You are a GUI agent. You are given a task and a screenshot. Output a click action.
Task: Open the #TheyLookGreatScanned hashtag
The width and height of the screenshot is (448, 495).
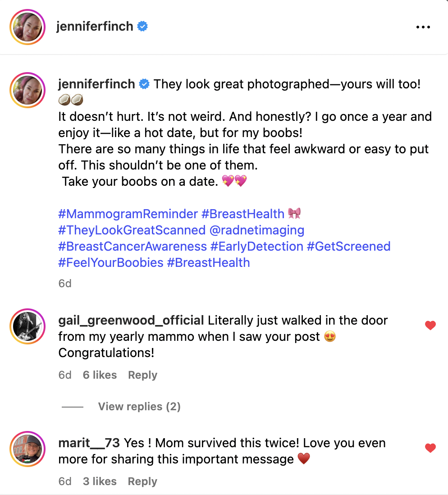point(132,230)
